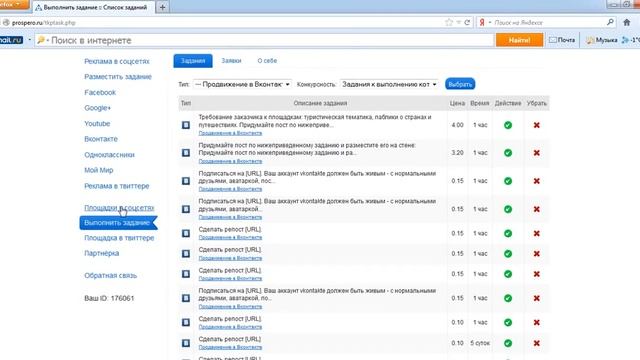Accept the 3.20 wall post task
The height and width of the screenshot is (360, 640).
tap(508, 153)
